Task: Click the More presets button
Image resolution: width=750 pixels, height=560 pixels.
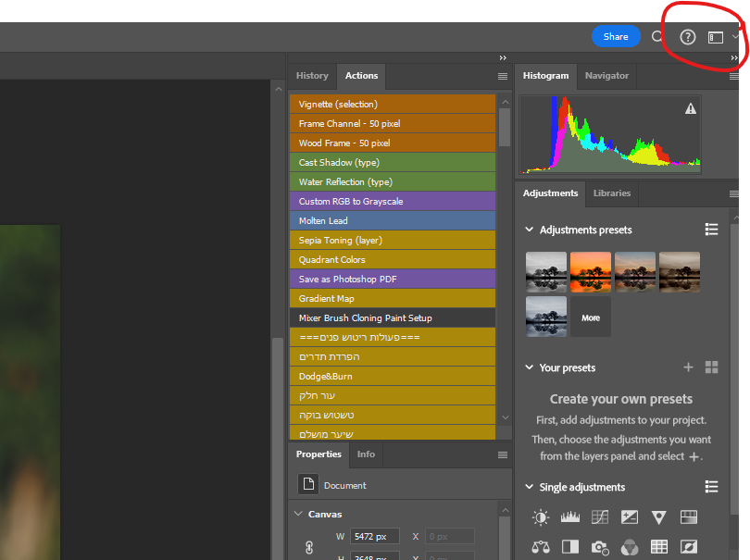Action: click(591, 317)
